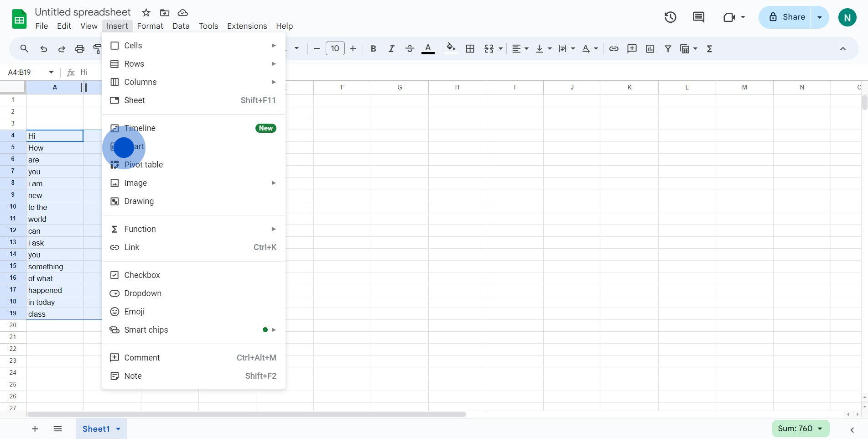Screen dimensions: 868x439
Task: Toggle bold formatting
Action: click(373, 49)
